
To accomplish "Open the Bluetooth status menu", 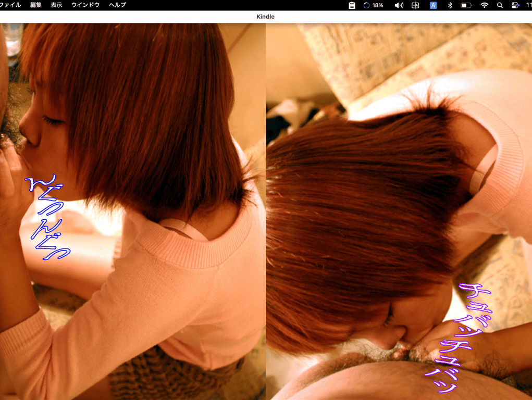I will [450, 5].
